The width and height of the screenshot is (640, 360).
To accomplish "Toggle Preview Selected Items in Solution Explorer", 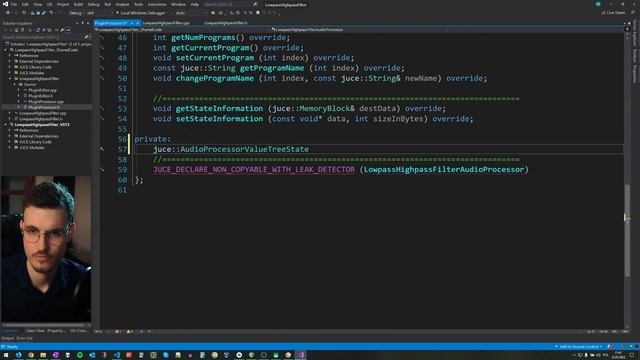I will pos(68,30).
